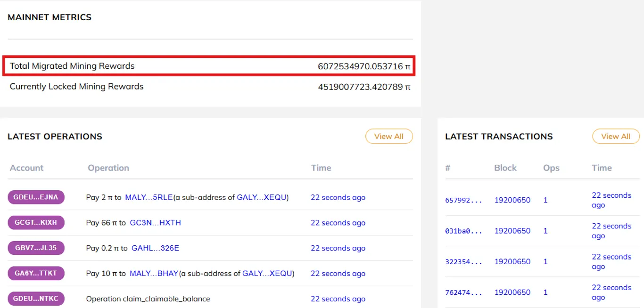
Task: Open time link of Pay 10 π operation
Action: pos(338,273)
